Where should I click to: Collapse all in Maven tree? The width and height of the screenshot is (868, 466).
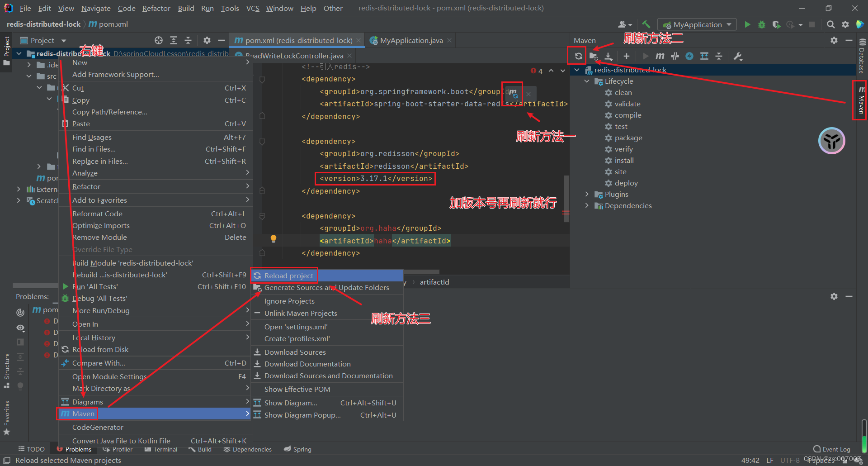(x=719, y=56)
